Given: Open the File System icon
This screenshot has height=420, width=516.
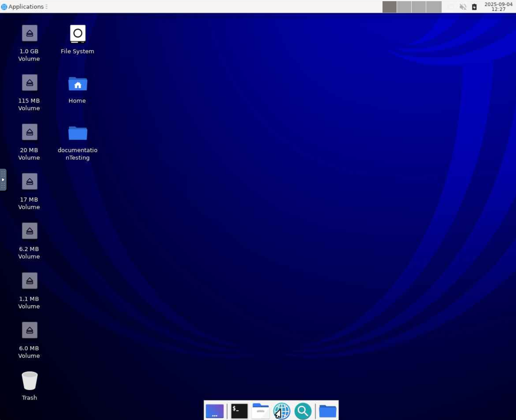Looking at the screenshot, I should coord(77,34).
